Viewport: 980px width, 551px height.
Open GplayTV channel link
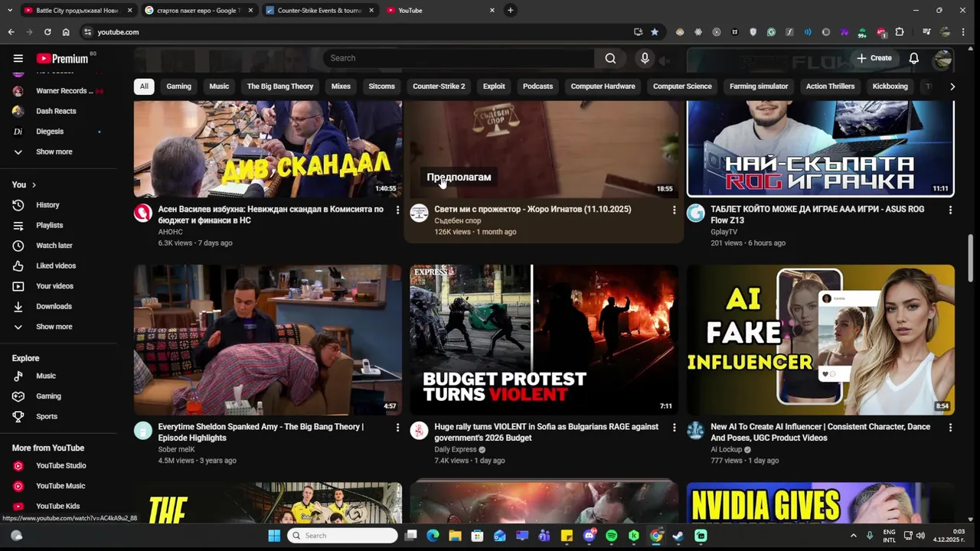724,232
